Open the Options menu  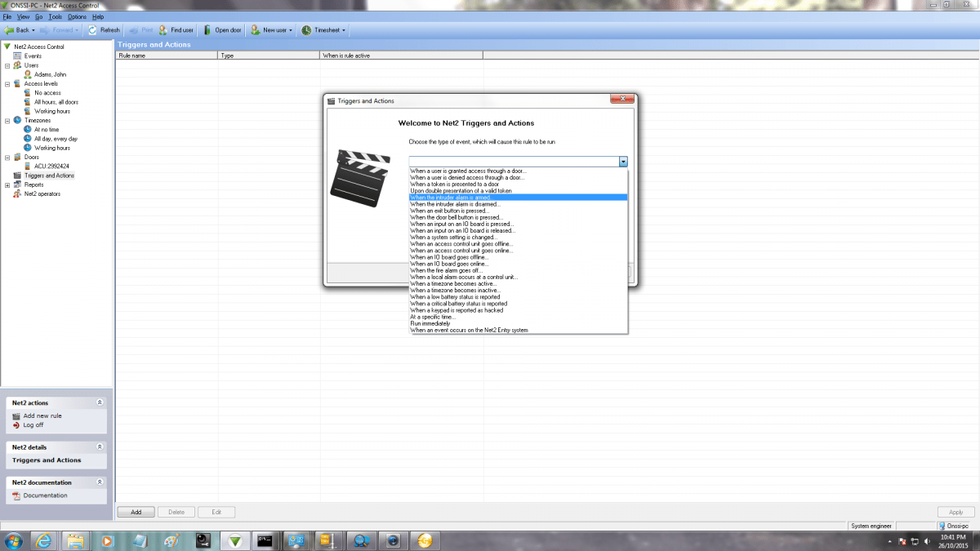point(77,16)
